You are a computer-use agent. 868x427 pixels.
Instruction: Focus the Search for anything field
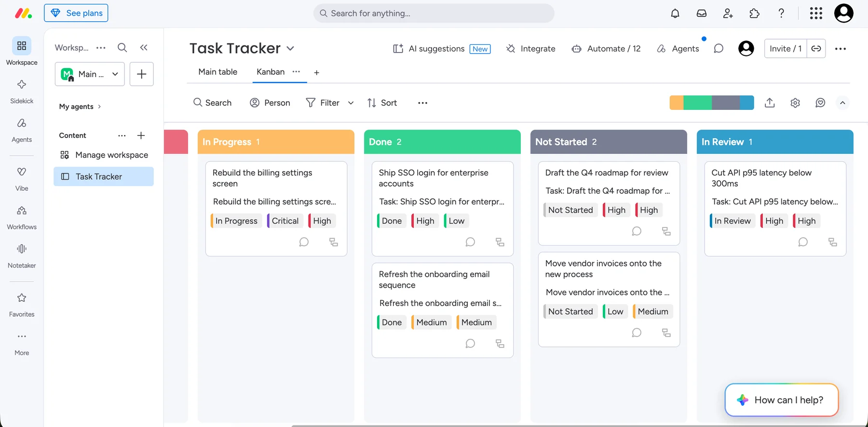[x=434, y=13]
